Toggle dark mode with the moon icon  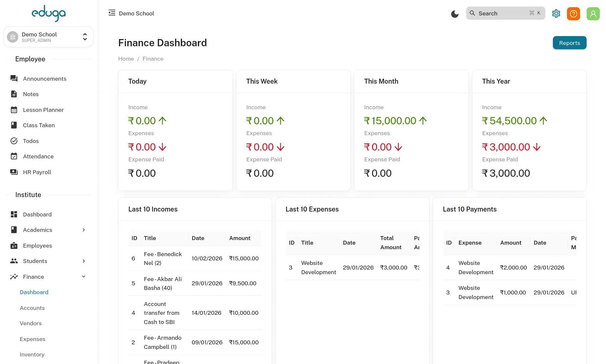tap(454, 14)
